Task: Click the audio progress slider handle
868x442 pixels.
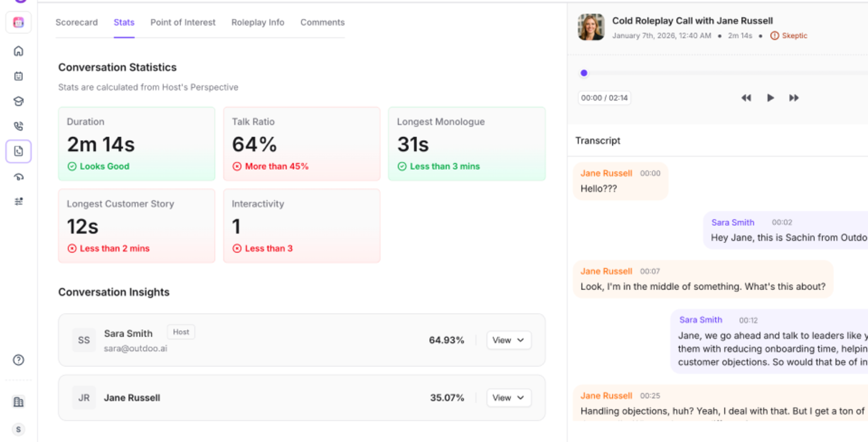Action: coord(584,73)
